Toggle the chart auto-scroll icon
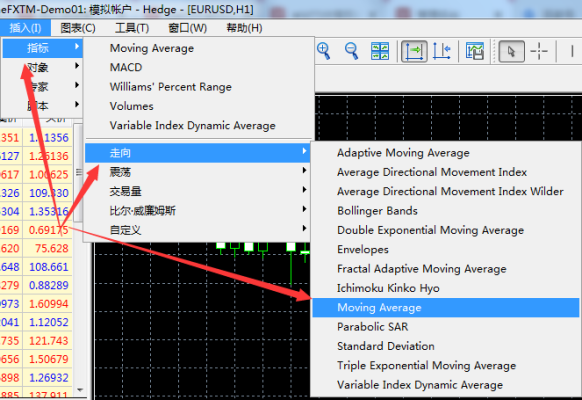This screenshot has width=582, height=400. 414,51
